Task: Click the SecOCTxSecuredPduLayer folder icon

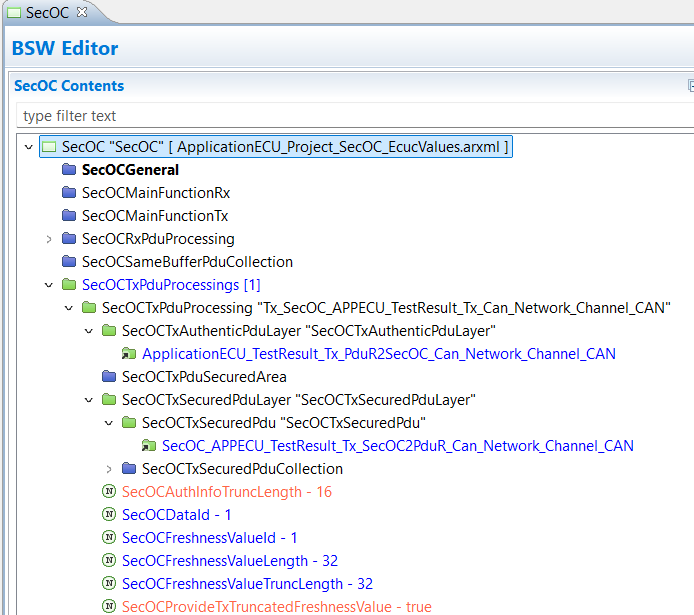Action: click(x=109, y=400)
